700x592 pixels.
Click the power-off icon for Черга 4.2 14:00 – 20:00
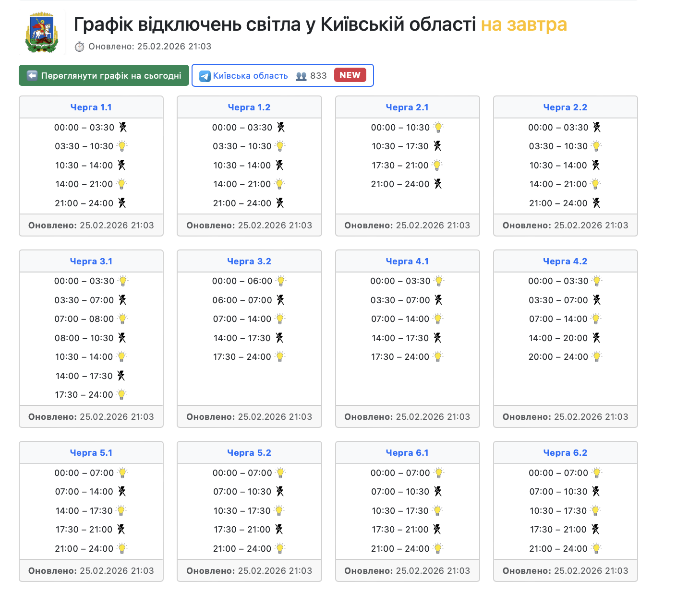tap(596, 338)
